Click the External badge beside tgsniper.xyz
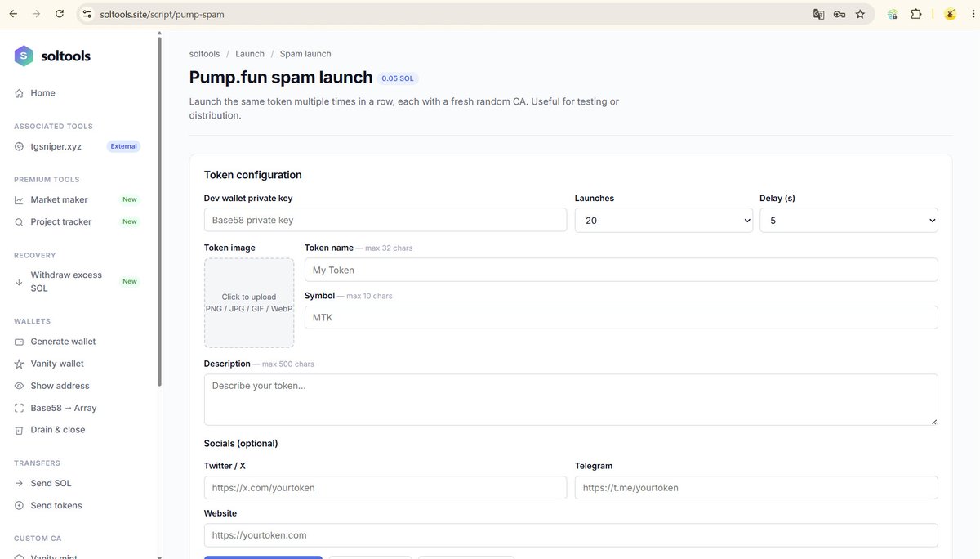The image size is (980, 559). [x=124, y=146]
